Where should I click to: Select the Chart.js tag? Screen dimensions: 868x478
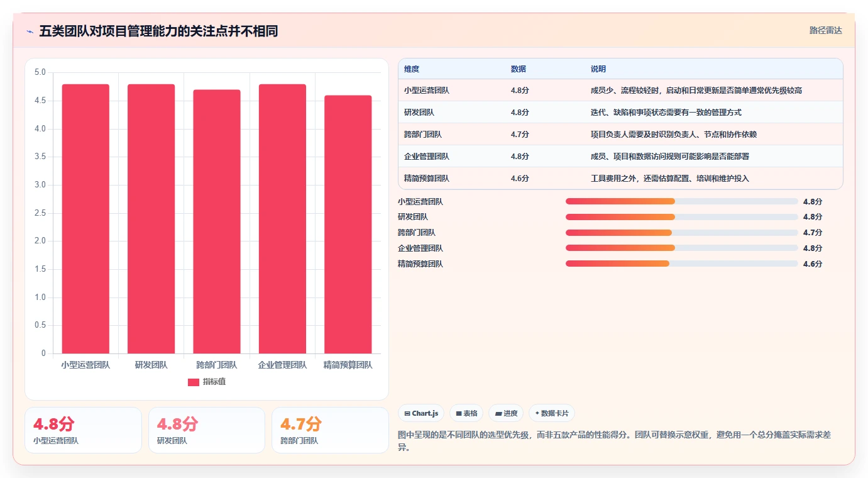tap(421, 413)
